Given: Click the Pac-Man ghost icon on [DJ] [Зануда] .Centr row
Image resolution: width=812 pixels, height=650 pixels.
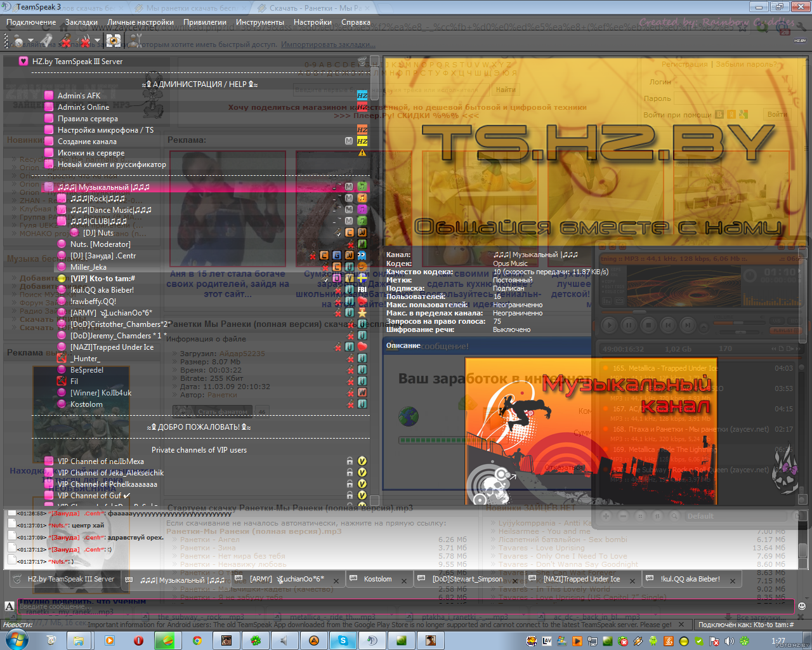Looking at the screenshot, I should [x=362, y=255].
